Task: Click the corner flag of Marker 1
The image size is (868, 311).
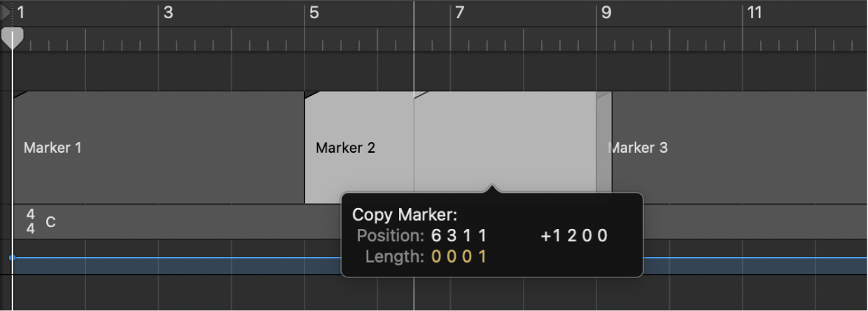Action: coord(19,94)
